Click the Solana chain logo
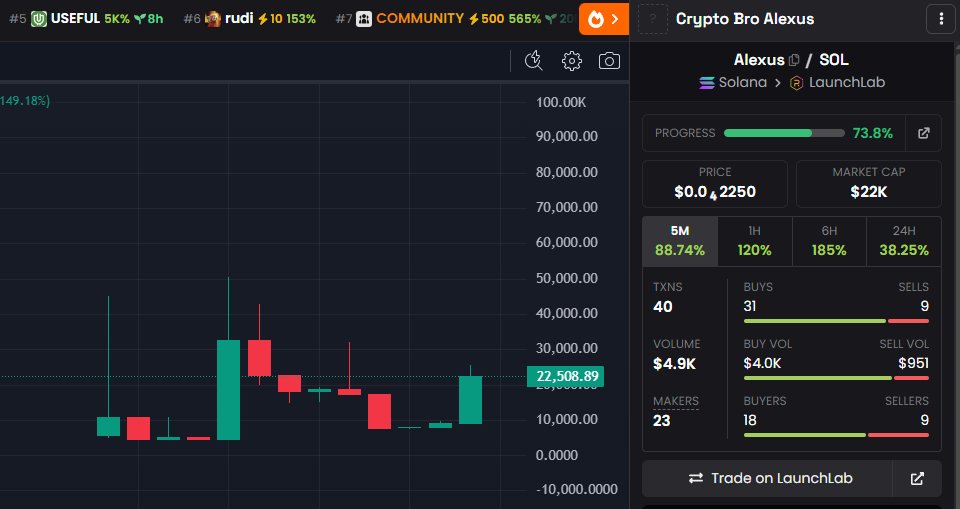This screenshot has width=960, height=509. (707, 83)
